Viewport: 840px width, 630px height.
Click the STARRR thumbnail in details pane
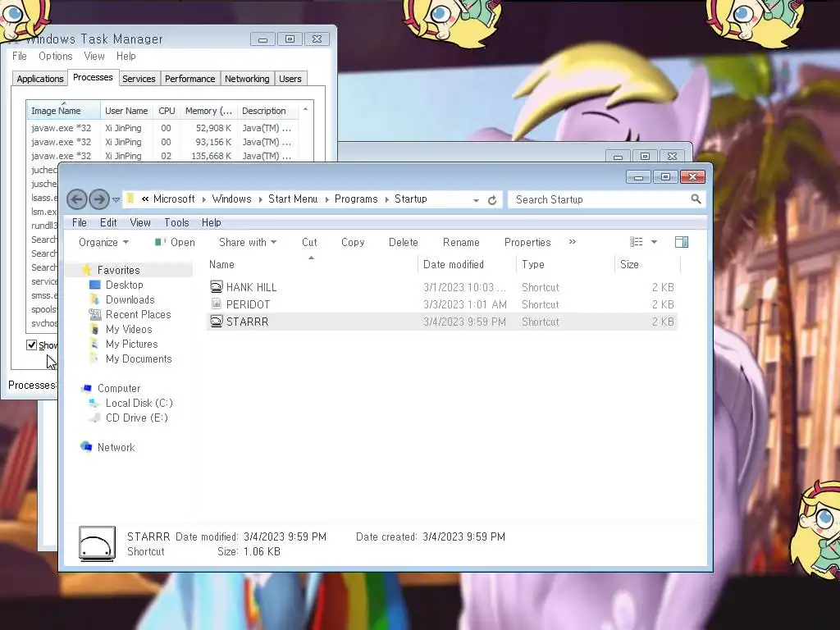(97, 544)
